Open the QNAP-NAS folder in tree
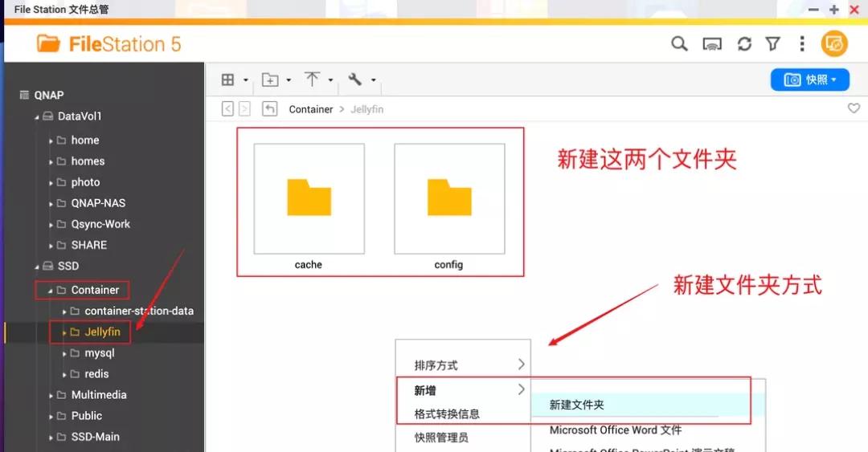This screenshot has height=452, width=868. click(x=99, y=203)
